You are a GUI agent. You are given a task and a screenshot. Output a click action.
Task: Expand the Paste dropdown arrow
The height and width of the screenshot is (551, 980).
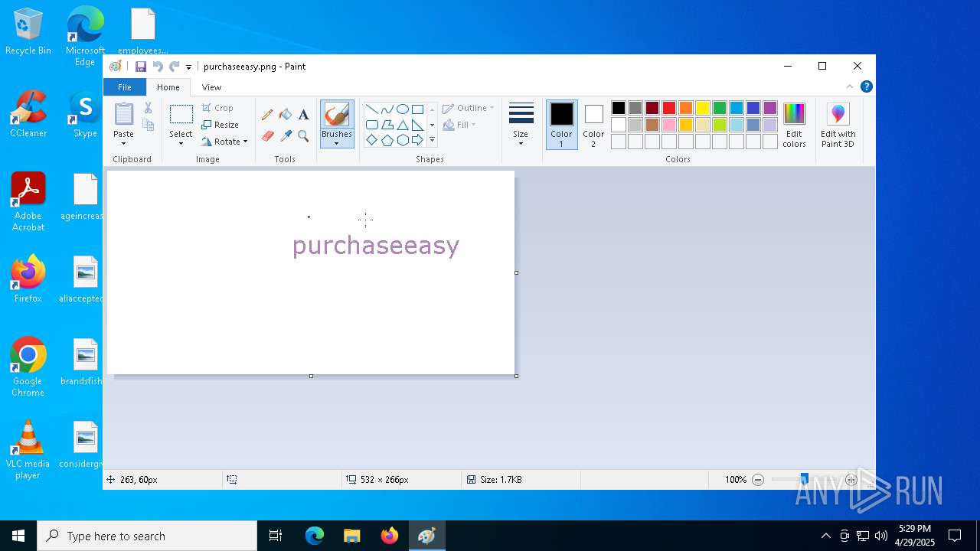point(123,144)
